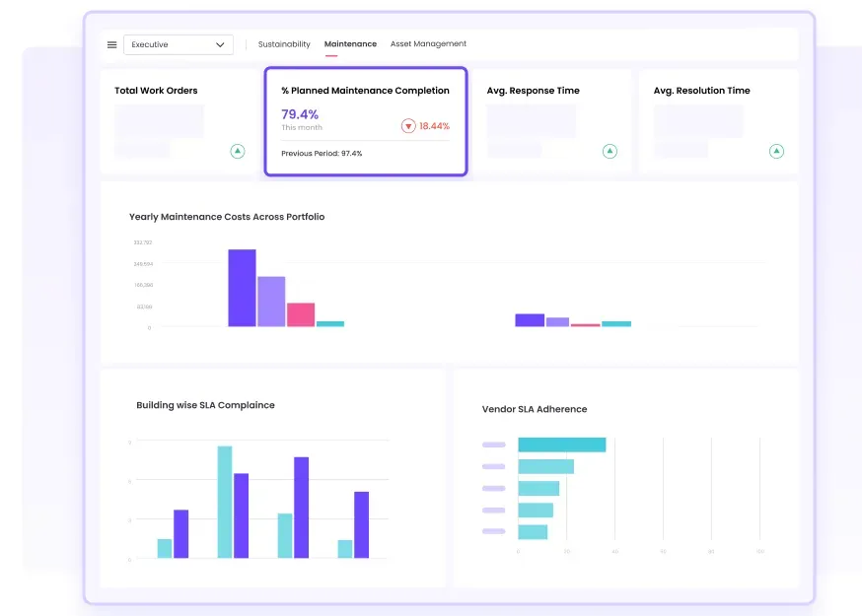
Task: Open the hamburger menu icon
Action: [111, 44]
